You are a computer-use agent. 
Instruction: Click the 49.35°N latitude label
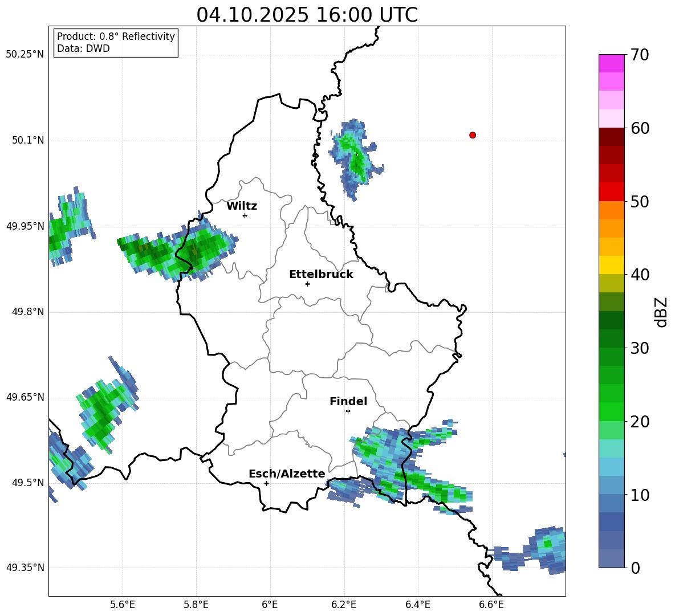pos(25,568)
